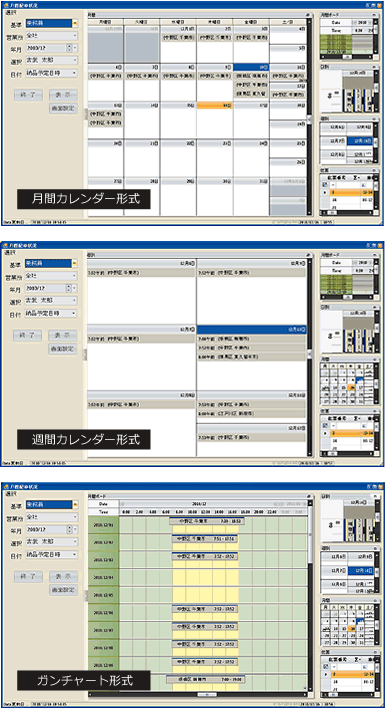Increase the 年月 spinner in the monthly calendar window
The image size is (385, 708).
pos(69,46)
